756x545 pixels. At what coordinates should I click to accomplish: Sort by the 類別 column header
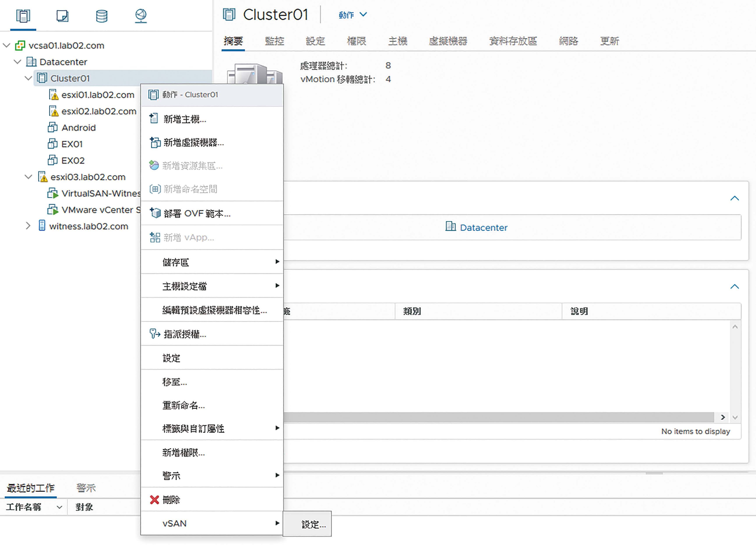pyautogui.click(x=478, y=311)
